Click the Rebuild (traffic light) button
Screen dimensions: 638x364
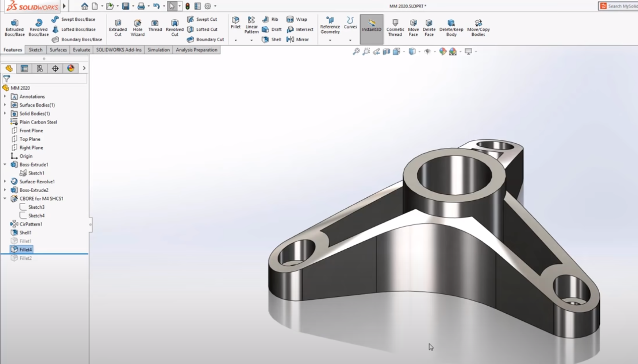click(187, 6)
